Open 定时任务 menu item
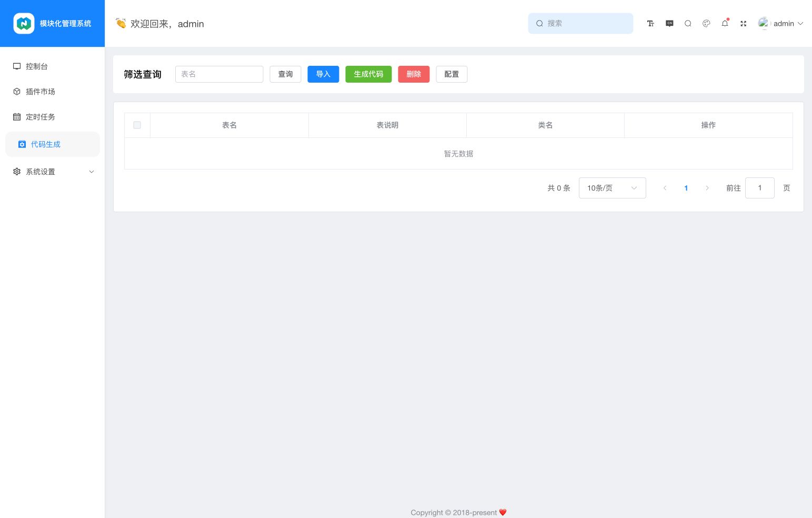Screen dimensions: 812x518 [53, 117]
